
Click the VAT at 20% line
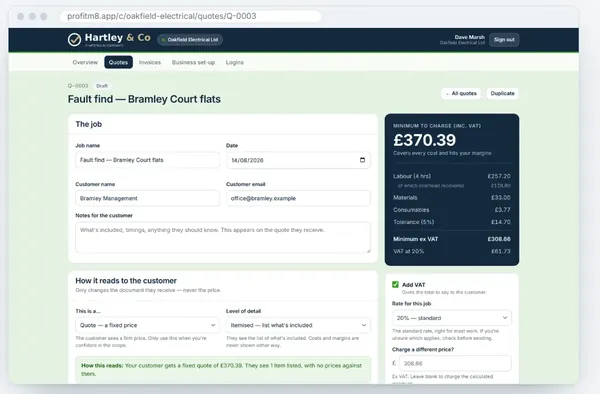point(452,251)
